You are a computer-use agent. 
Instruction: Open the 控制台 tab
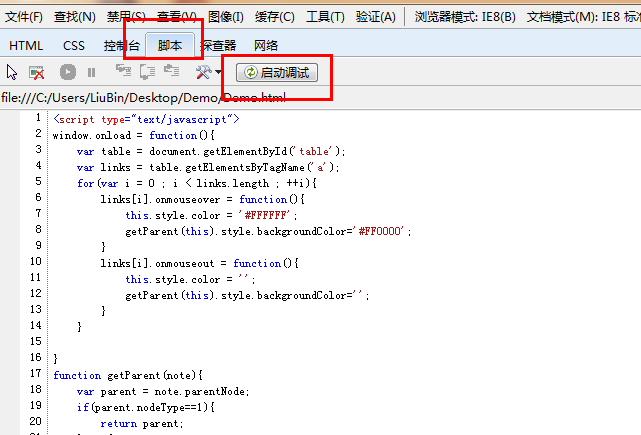(120, 45)
